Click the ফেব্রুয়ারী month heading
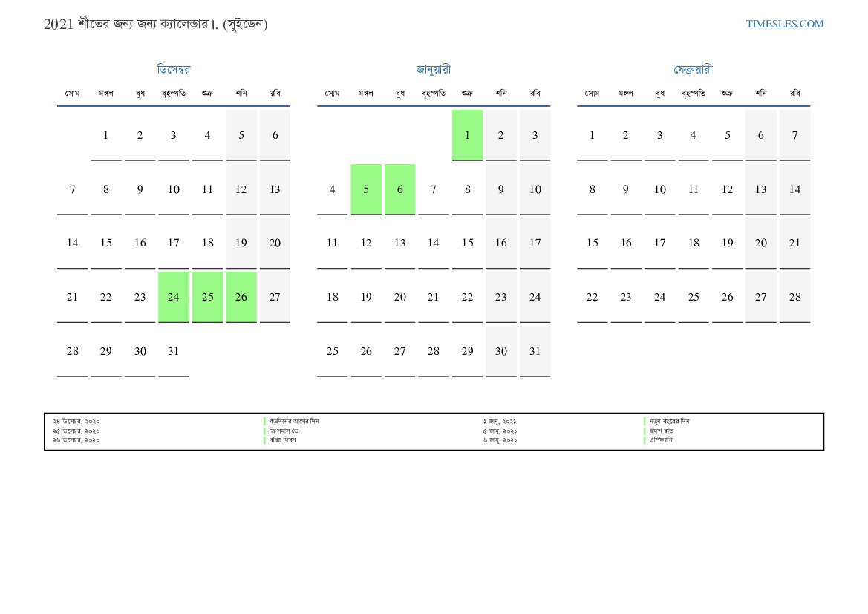 [x=693, y=70]
